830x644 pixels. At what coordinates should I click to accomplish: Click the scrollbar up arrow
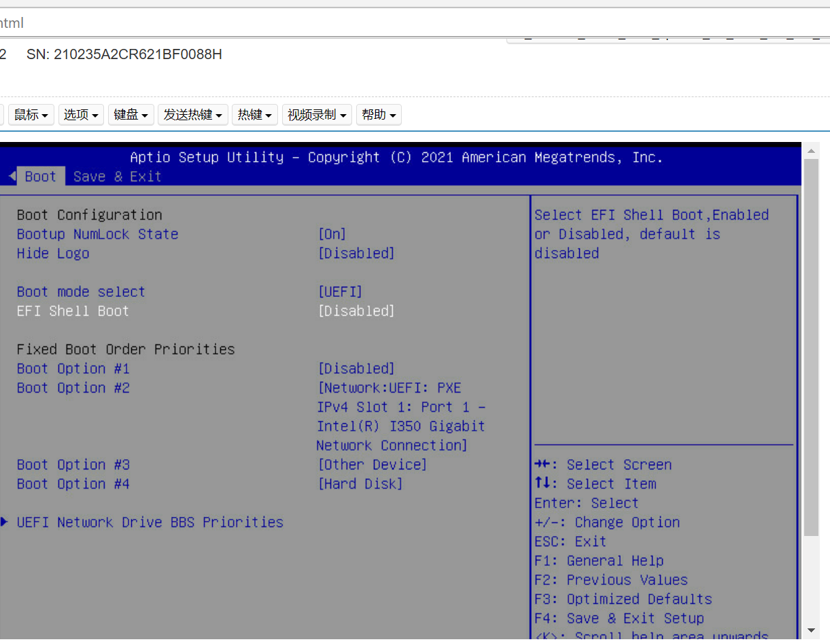click(811, 150)
